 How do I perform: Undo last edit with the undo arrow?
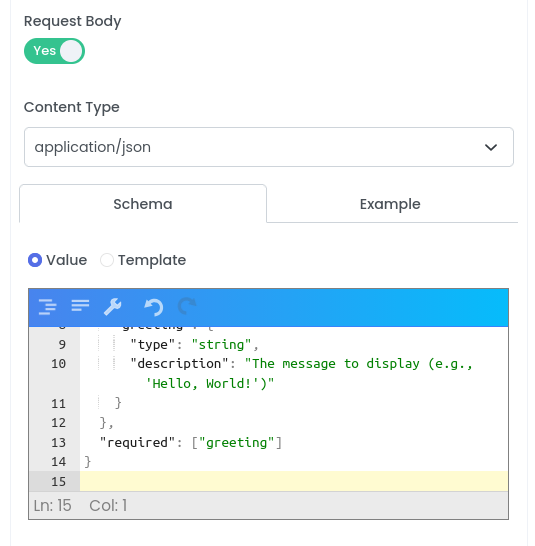154,307
